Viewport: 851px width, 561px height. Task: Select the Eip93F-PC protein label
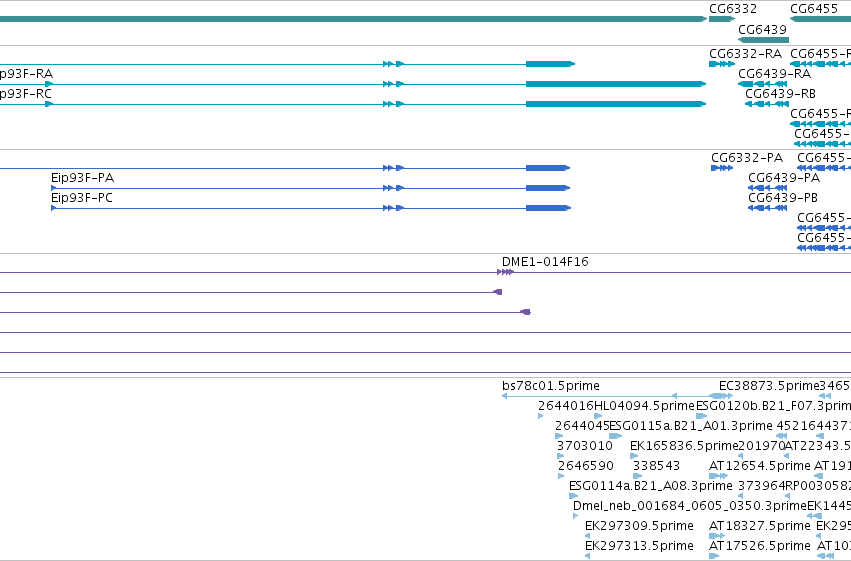click(x=82, y=198)
